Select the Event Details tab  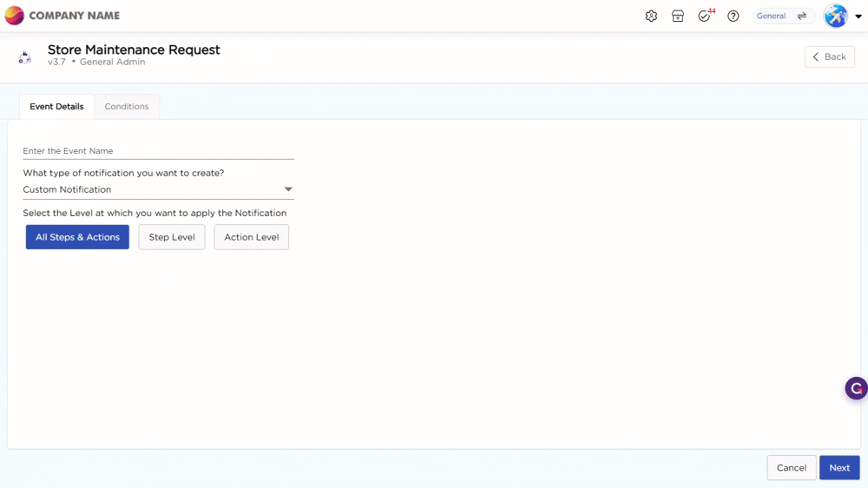(x=56, y=107)
